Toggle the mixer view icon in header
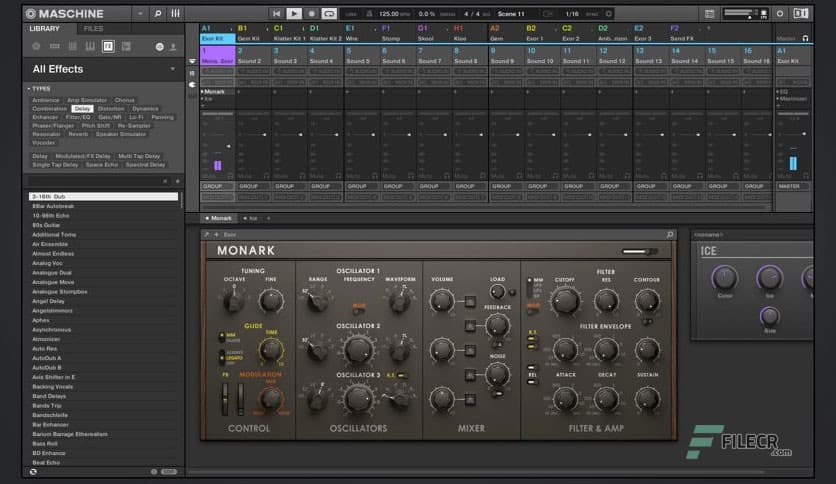Viewport: 836px width, 484px height. tap(175, 14)
